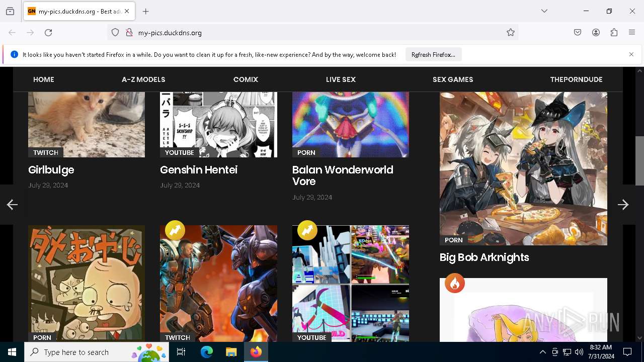Show hidden system tray icons

tap(542, 352)
